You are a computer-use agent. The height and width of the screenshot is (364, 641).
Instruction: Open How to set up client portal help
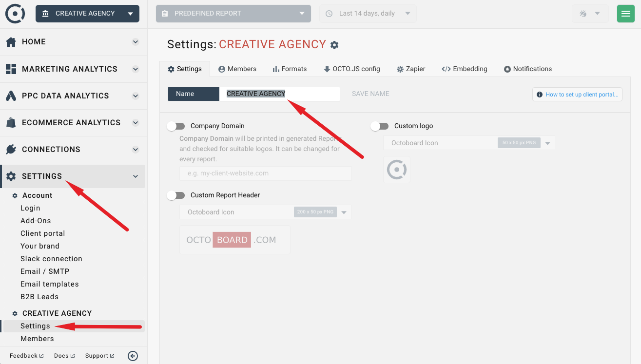tap(578, 95)
